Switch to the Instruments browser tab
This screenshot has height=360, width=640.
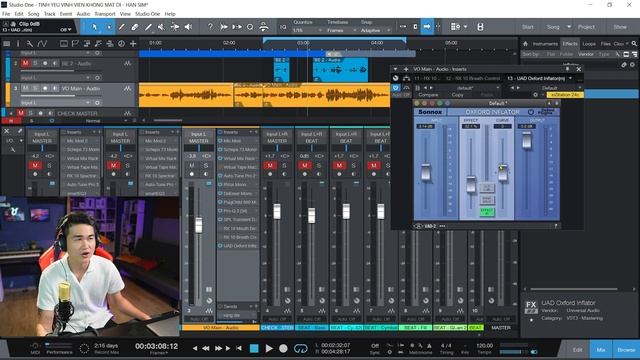click(x=545, y=44)
